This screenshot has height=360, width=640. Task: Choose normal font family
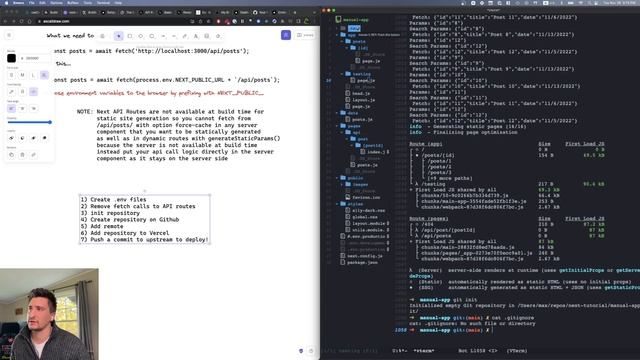pos(22,92)
